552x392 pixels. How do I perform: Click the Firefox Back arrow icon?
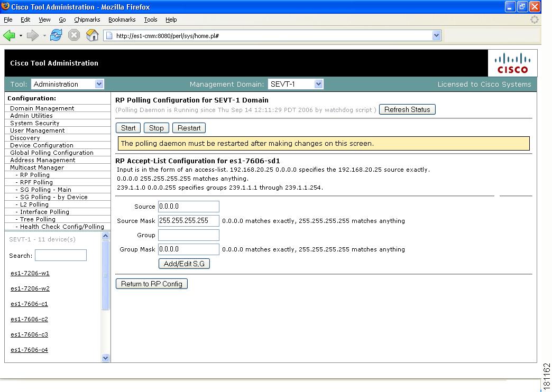click(x=9, y=35)
